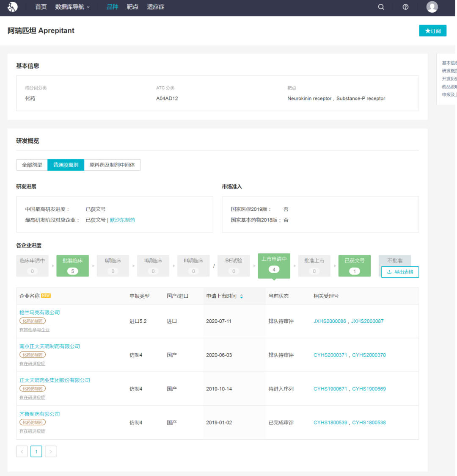Open 格兰马克有限公司 company link

pos(40,313)
